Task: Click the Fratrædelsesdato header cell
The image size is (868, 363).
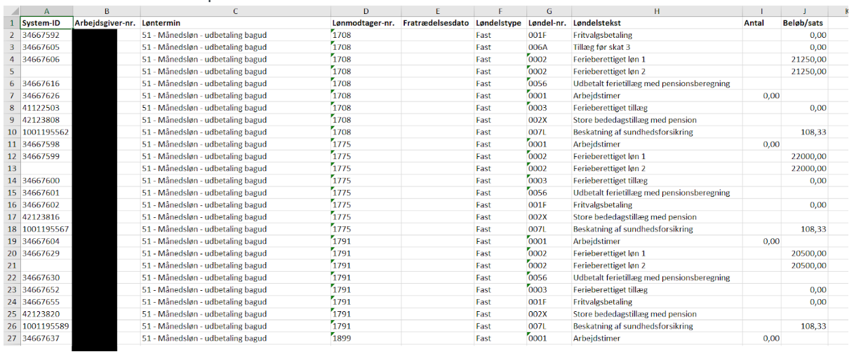Action: pos(437,23)
